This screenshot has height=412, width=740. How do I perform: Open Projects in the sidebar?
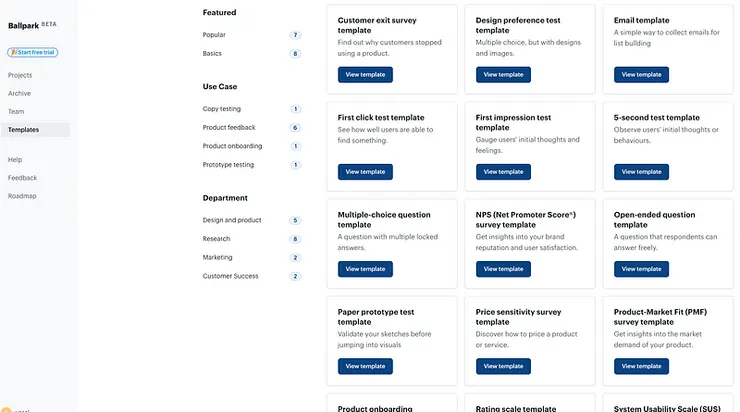point(20,75)
